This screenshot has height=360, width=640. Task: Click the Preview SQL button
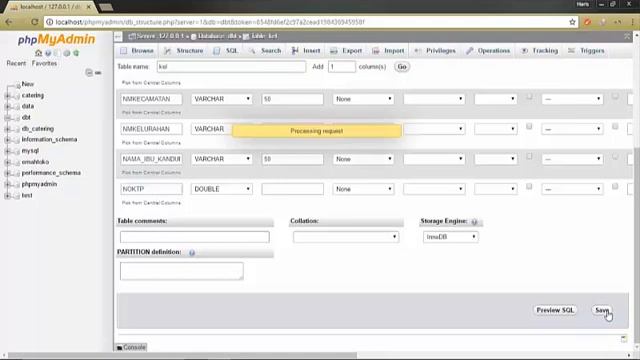pyautogui.click(x=555, y=310)
